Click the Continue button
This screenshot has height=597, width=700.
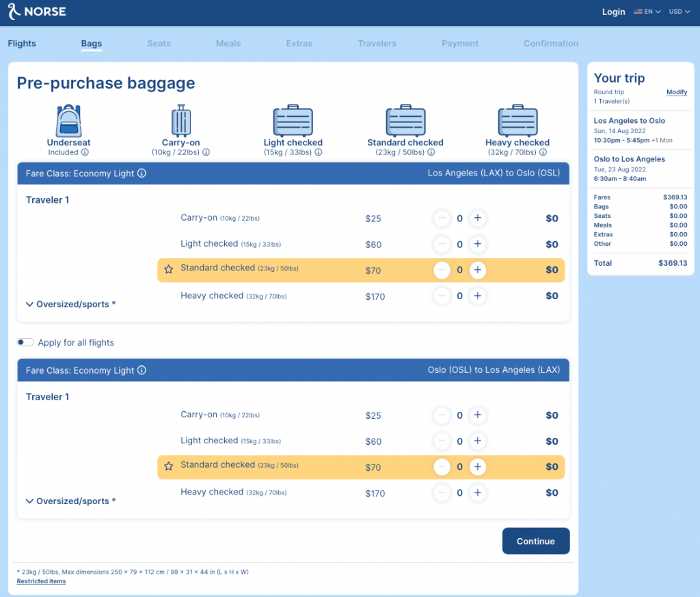(x=535, y=540)
